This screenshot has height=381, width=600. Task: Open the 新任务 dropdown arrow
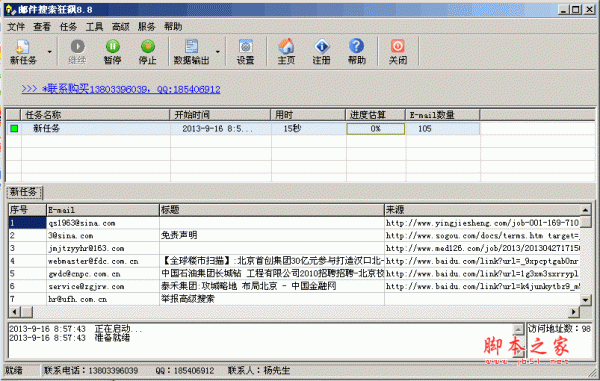[49, 52]
